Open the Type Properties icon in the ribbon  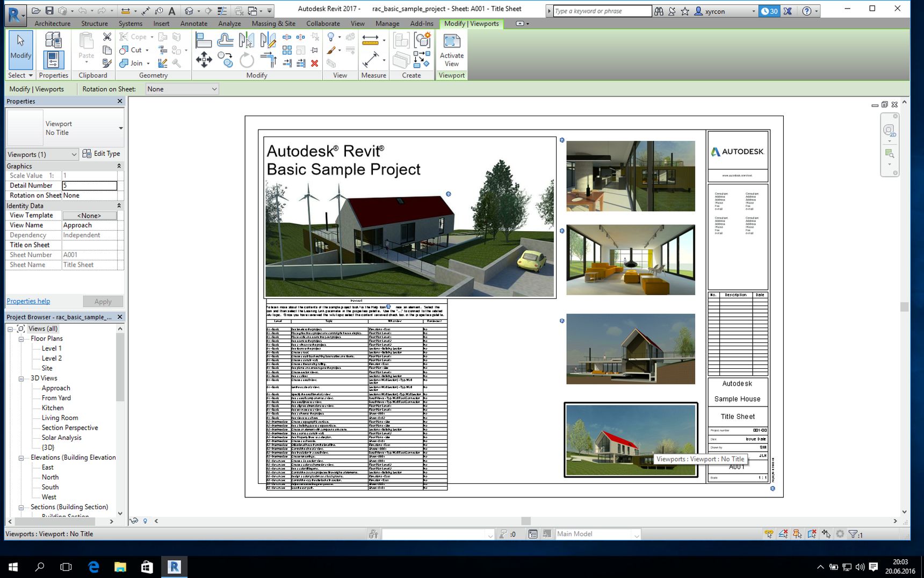coord(53,40)
